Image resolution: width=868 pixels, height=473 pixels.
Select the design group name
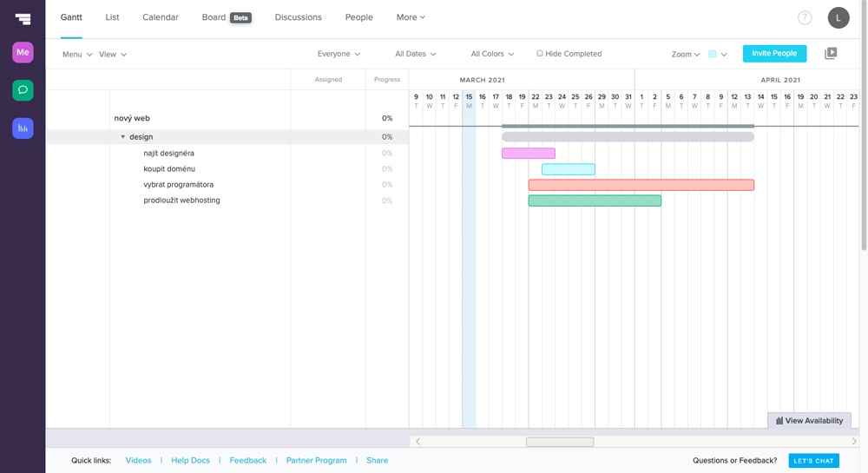[x=141, y=136]
